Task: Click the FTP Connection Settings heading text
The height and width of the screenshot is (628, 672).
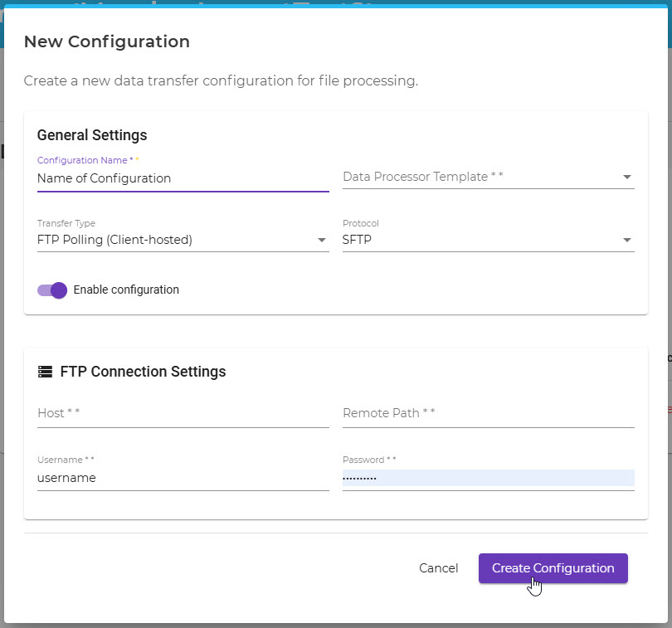Action: point(143,372)
